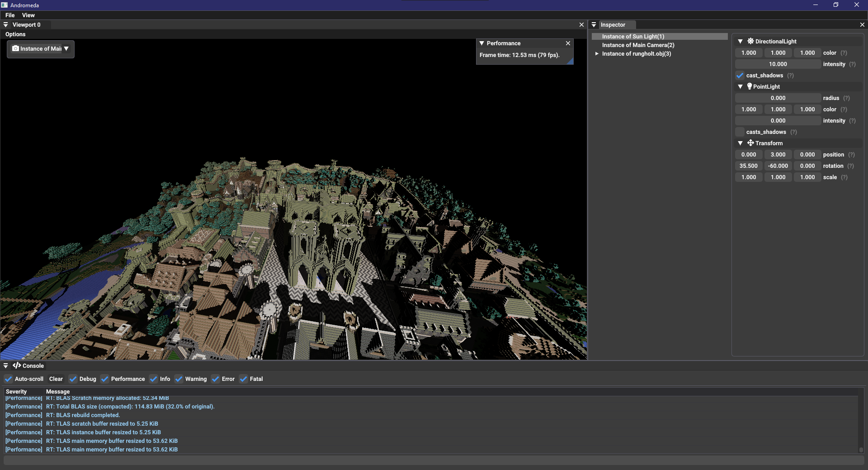Expand the runholt.obj instance tree node
868x470 pixels.
597,54
